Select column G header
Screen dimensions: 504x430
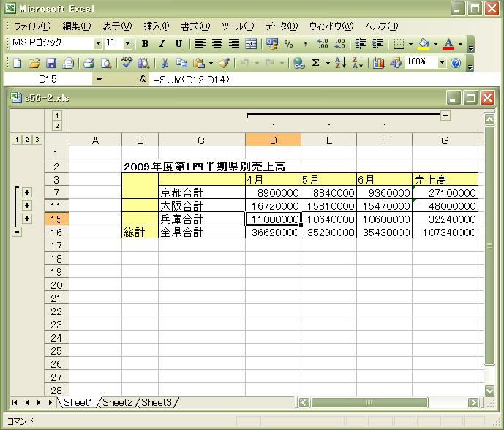(445, 140)
